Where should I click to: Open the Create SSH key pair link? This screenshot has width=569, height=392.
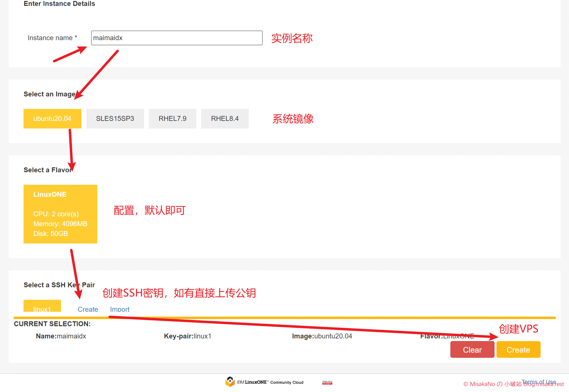[88, 309]
